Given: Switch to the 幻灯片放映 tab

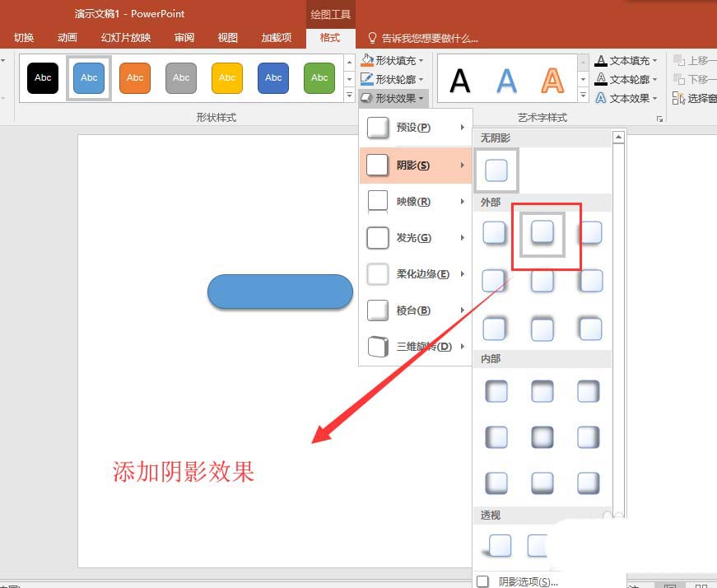Looking at the screenshot, I should click(x=126, y=38).
